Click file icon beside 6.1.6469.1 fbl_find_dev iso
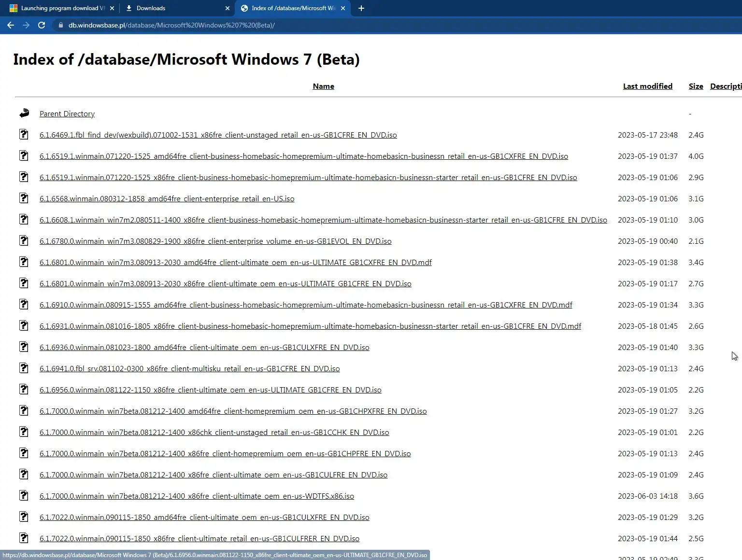Image resolution: width=742 pixels, height=560 pixels. click(x=24, y=134)
